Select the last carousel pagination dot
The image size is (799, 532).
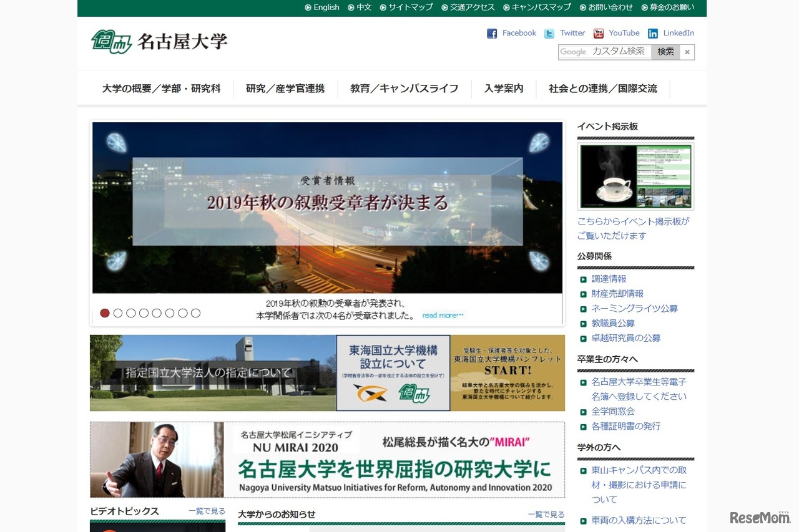(x=196, y=312)
